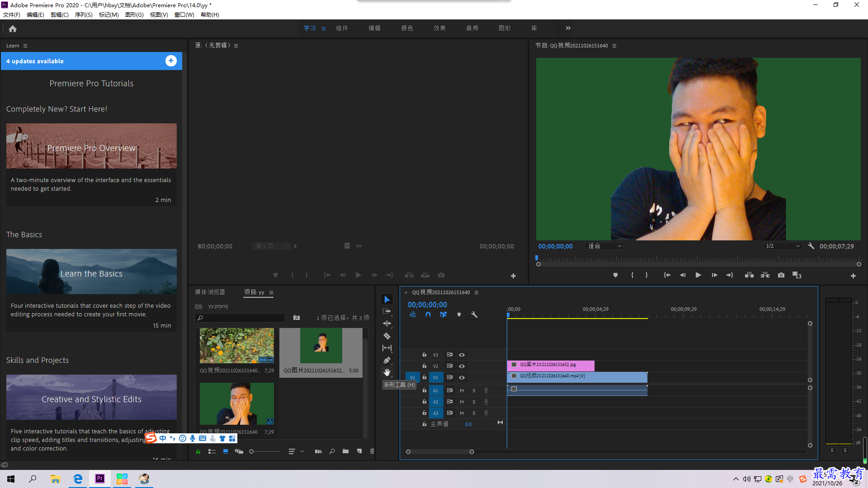
Task: Open button editor in program monitor
Action: click(853, 276)
